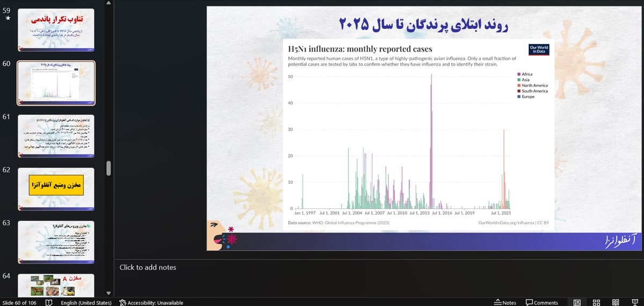Switch to Slide Sorter view
The height and width of the screenshot is (306, 644).
596,302
